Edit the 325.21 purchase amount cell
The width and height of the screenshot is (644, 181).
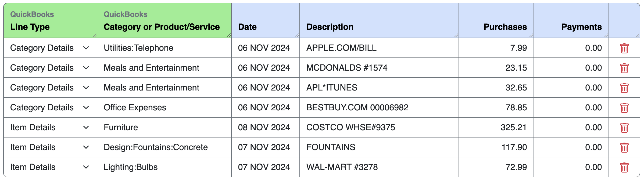pos(496,127)
